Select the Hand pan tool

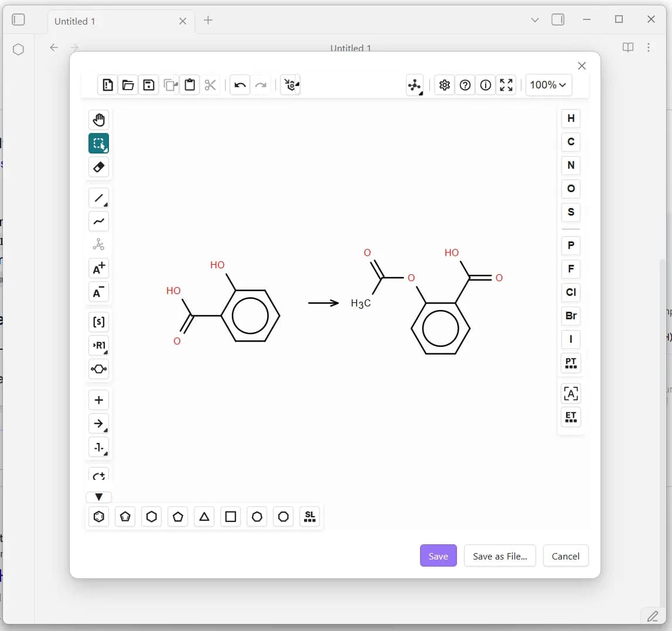pos(98,120)
